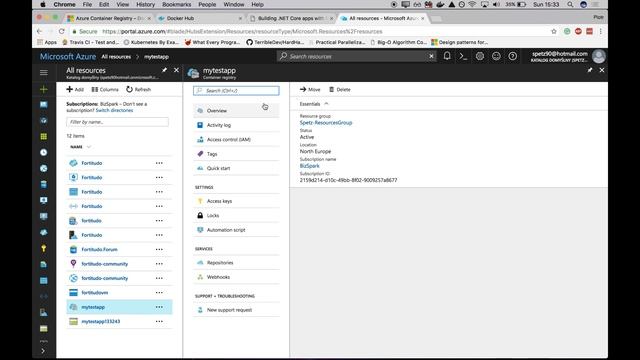Image resolution: width=640 pixels, height=360 pixels.
Task: Open ellipsis menu for fortitudovm
Action: (x=159, y=293)
